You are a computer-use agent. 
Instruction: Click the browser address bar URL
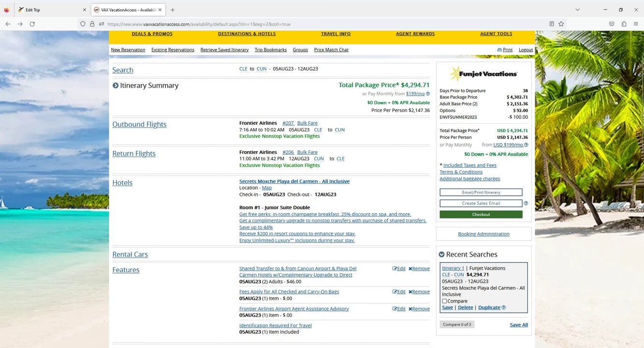coord(199,24)
